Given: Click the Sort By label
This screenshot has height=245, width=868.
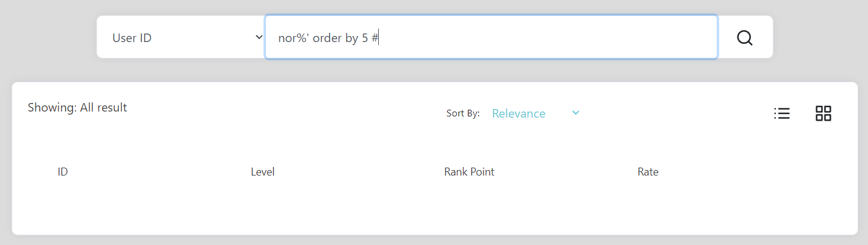Looking at the screenshot, I should [x=463, y=113].
